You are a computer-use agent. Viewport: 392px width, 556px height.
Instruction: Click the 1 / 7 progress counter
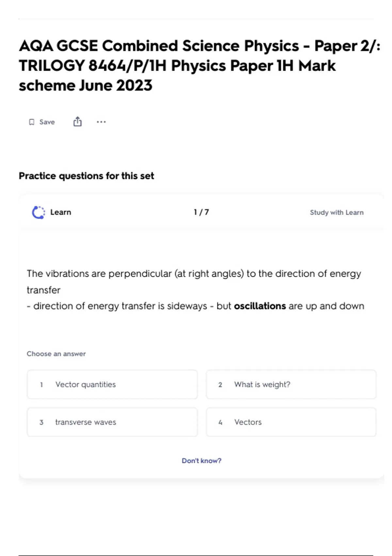[201, 212]
